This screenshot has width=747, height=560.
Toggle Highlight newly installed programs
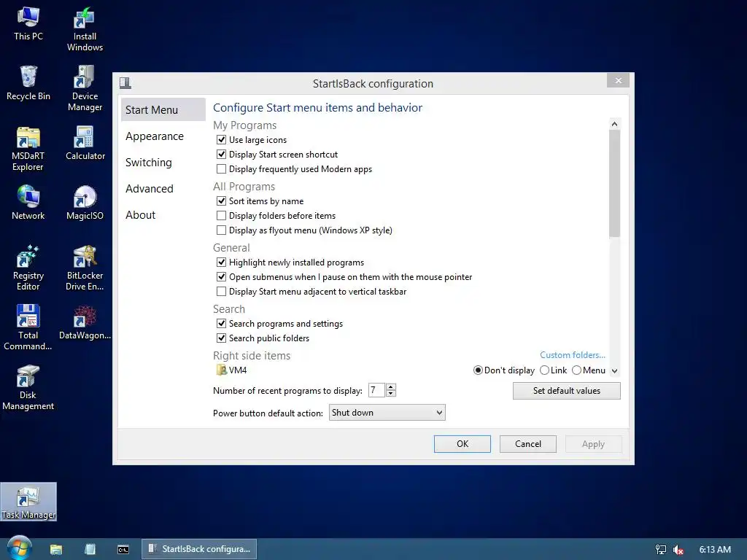[221, 262]
